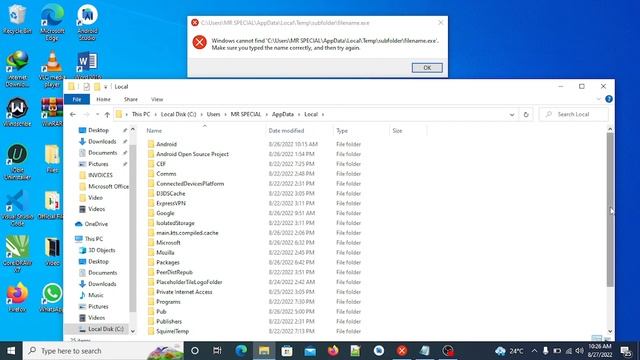Viewport: 640px width, 360px height.
Task: Open volume control in system tray
Action: coord(579,351)
